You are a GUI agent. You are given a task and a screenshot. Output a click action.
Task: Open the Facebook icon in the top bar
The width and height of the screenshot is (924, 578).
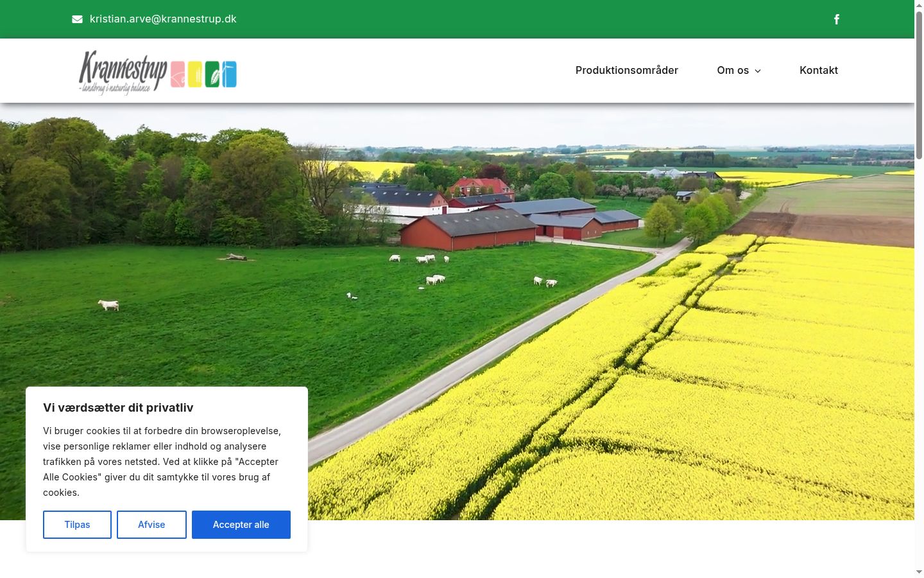coord(837,19)
